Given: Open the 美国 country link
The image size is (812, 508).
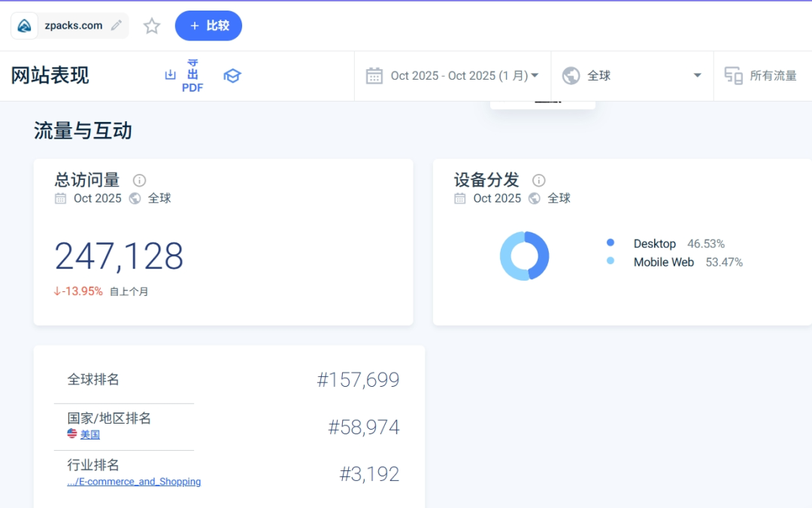Looking at the screenshot, I should pyautogui.click(x=90, y=434).
